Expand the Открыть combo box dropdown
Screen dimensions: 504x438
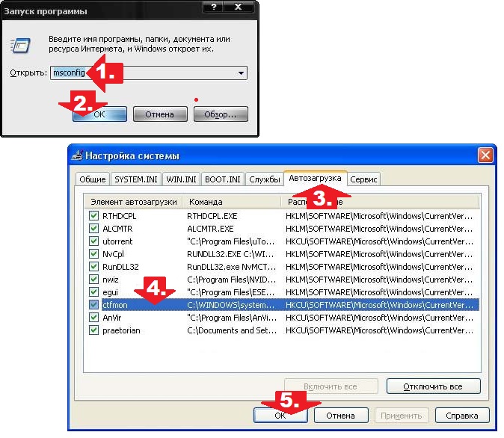241,73
